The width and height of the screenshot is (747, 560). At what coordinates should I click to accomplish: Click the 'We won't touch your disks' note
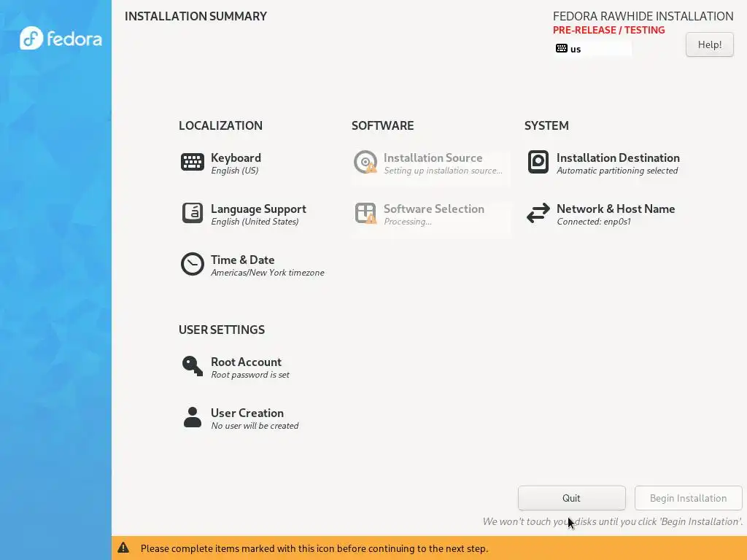(613, 521)
